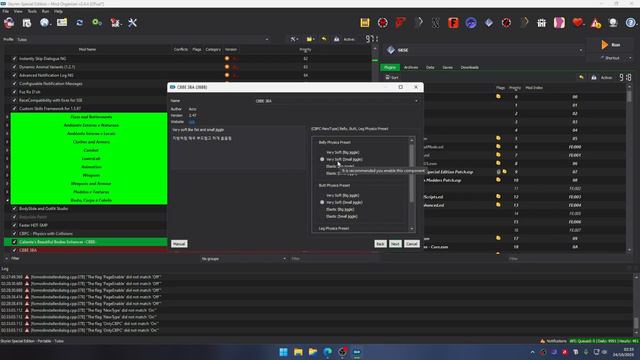Toggle Faster HDT-SMP checkbox
This screenshot has height=360, width=640.
pos(14,225)
